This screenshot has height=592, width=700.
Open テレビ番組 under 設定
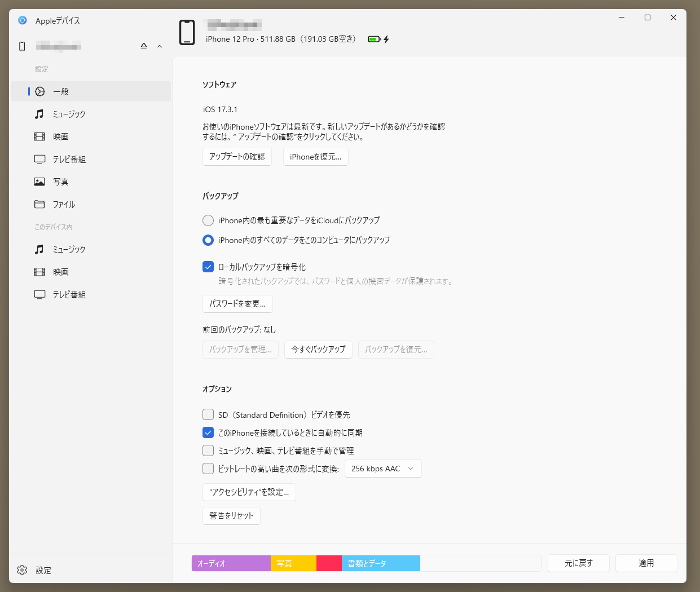tap(91, 159)
